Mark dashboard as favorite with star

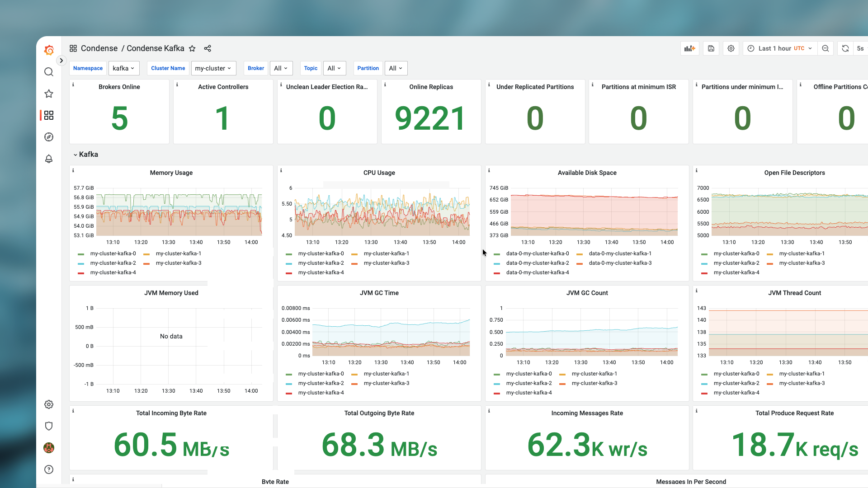pyautogui.click(x=192, y=48)
